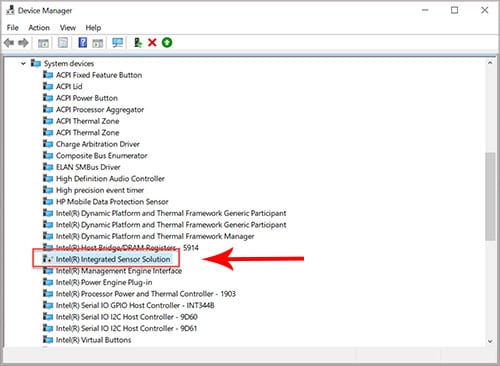Select Intel(R) Dynamic Platform Thermal Framework Manager
The height and width of the screenshot is (366, 500).
tap(155, 236)
